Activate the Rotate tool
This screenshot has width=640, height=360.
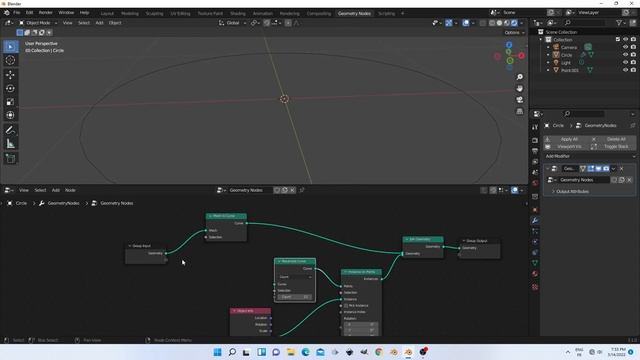point(10,88)
